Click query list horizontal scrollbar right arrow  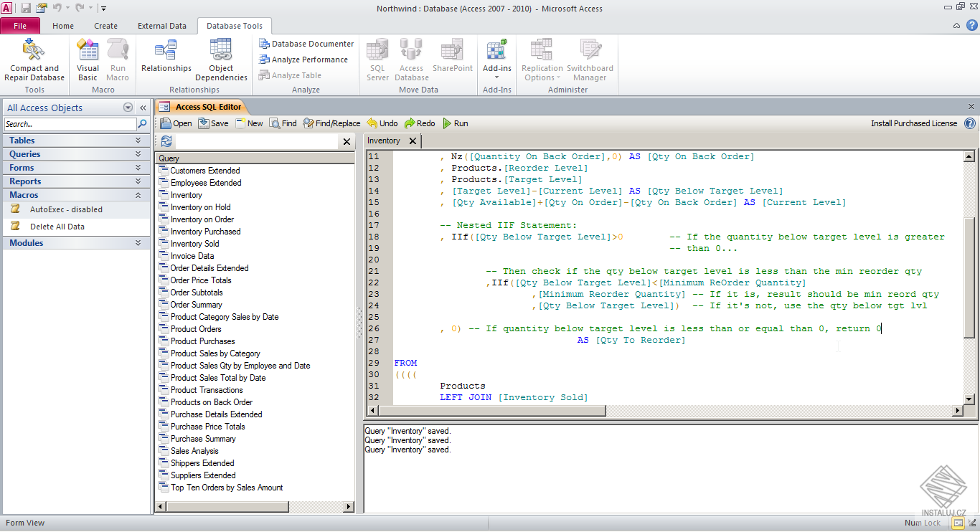click(349, 506)
